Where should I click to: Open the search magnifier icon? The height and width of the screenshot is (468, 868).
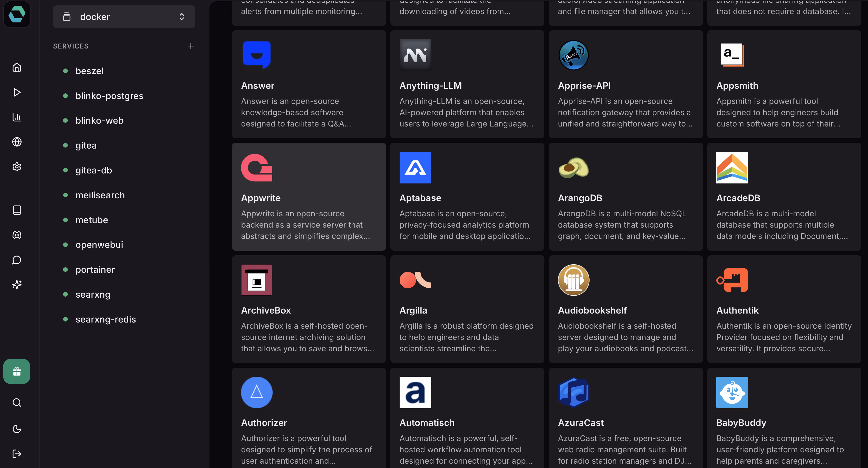(x=17, y=402)
